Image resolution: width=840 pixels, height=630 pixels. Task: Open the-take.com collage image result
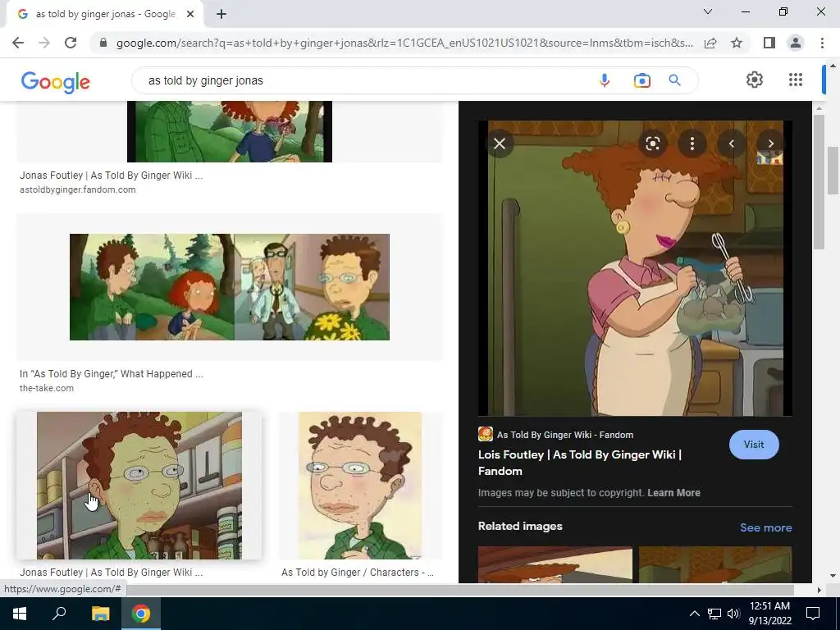click(230, 287)
